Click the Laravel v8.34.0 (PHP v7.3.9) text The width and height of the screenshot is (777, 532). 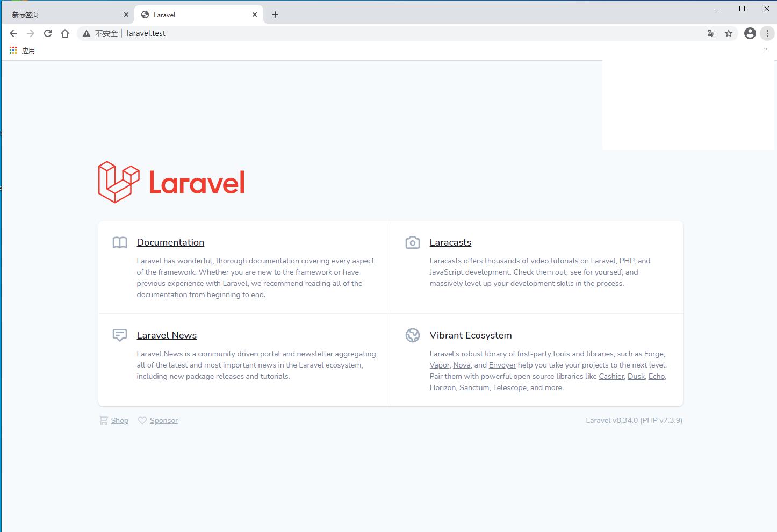pos(634,420)
